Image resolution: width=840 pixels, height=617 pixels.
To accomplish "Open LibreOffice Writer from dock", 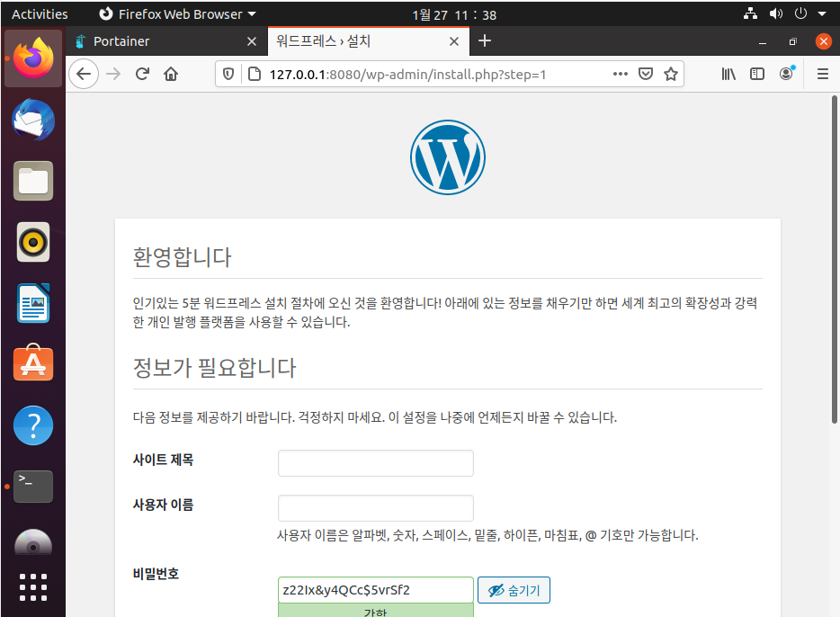I will coord(33,303).
